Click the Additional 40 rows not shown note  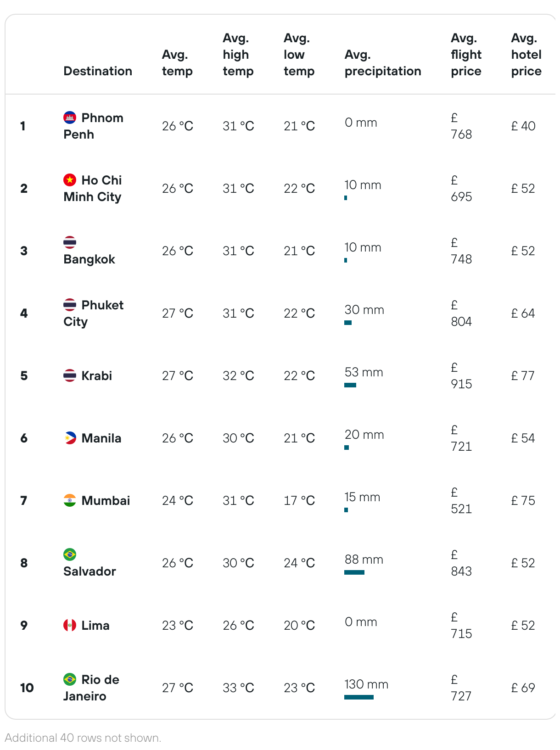83,738
